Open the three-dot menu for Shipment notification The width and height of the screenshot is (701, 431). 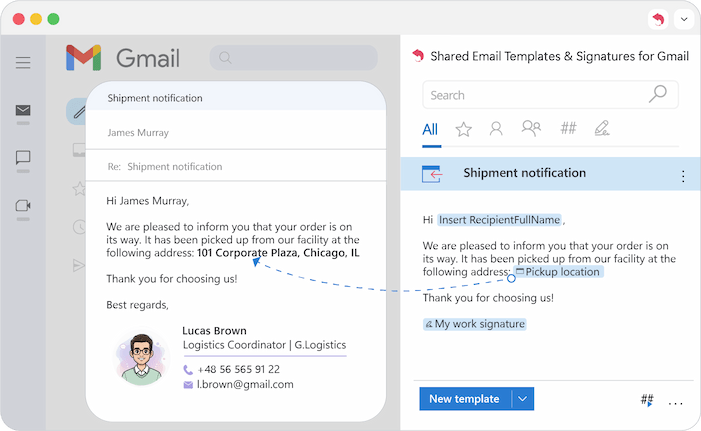click(683, 176)
